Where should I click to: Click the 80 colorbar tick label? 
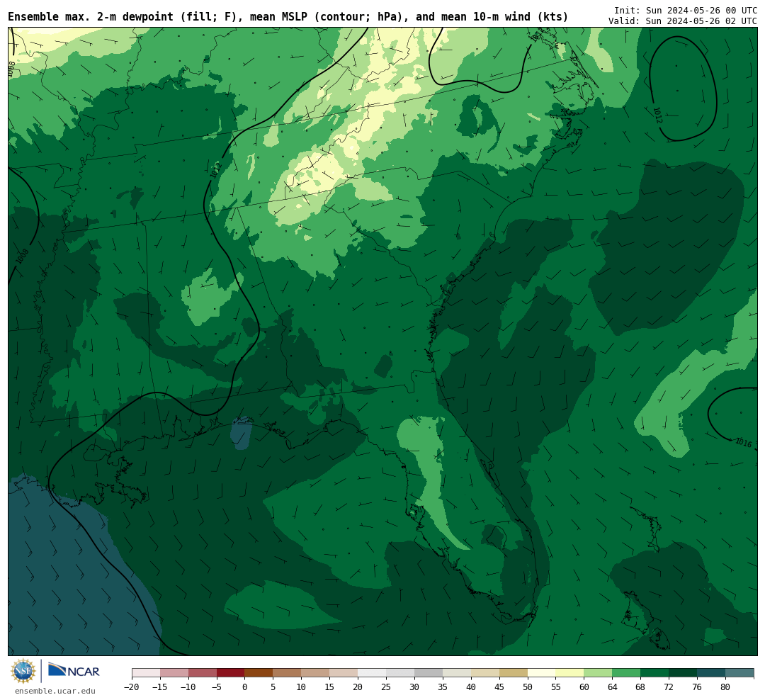(726, 687)
